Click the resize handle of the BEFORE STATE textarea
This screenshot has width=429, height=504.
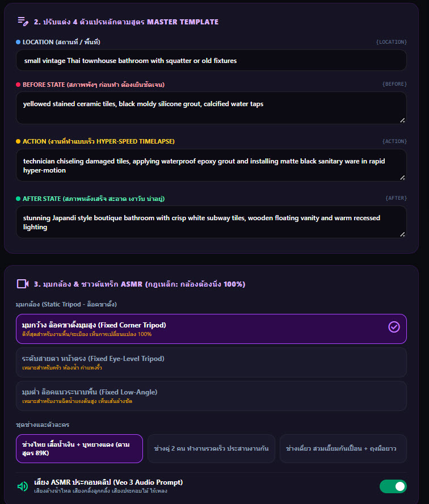click(402, 120)
